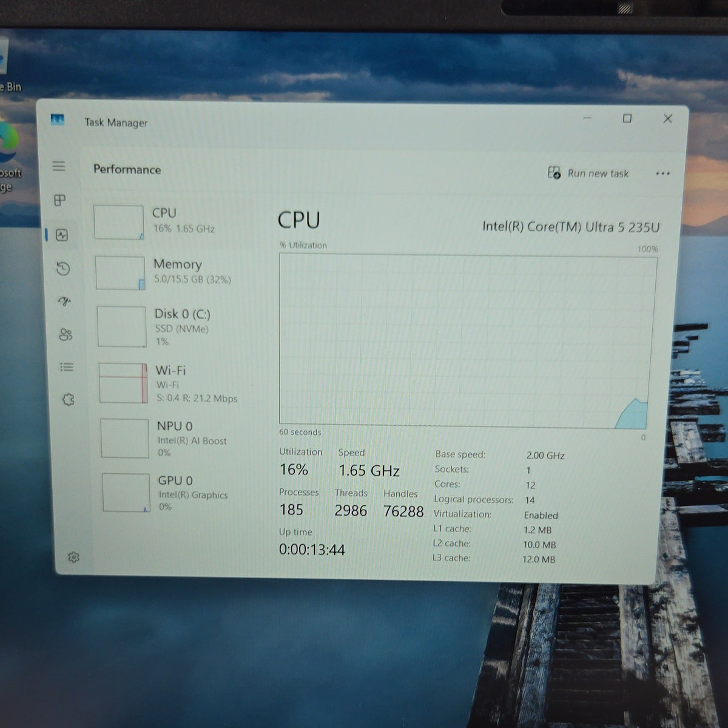728x728 pixels.
Task: Click the Disk 0 mini graph thumbnail
Action: [x=122, y=327]
